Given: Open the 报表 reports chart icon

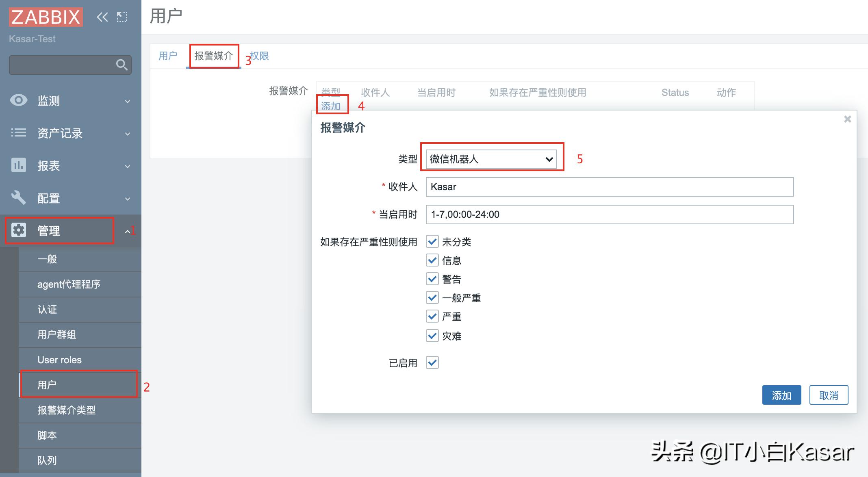Looking at the screenshot, I should (x=18, y=166).
